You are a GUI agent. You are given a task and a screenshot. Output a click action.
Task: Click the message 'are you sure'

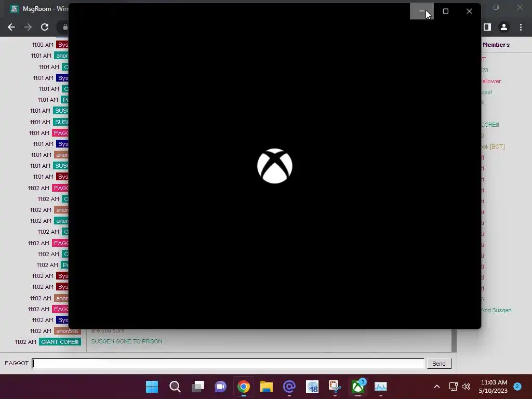click(108, 330)
